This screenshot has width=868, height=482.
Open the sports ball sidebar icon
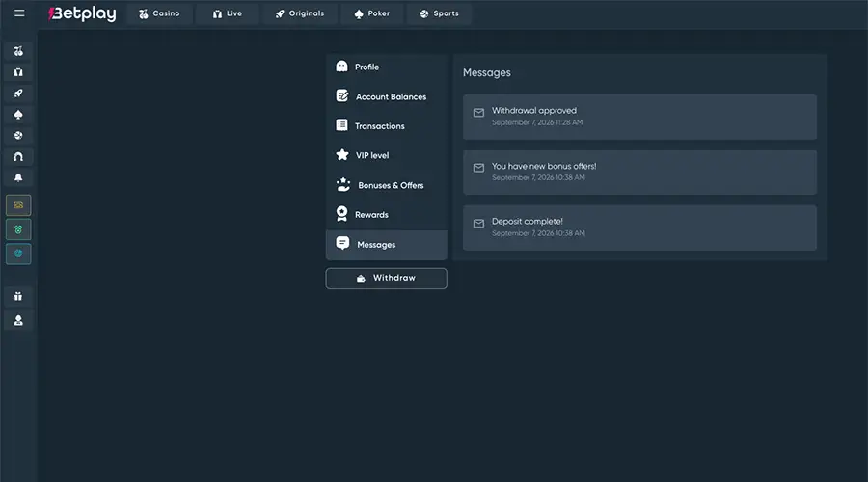[x=18, y=136]
